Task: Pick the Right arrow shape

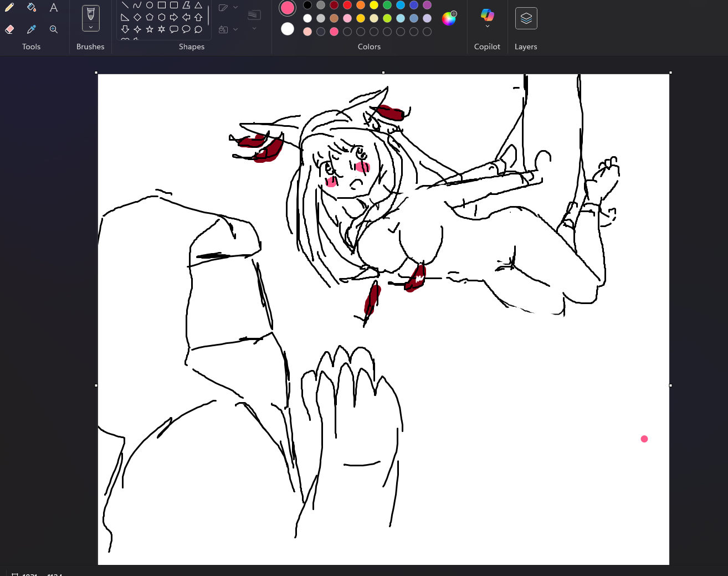Action: click(x=174, y=17)
